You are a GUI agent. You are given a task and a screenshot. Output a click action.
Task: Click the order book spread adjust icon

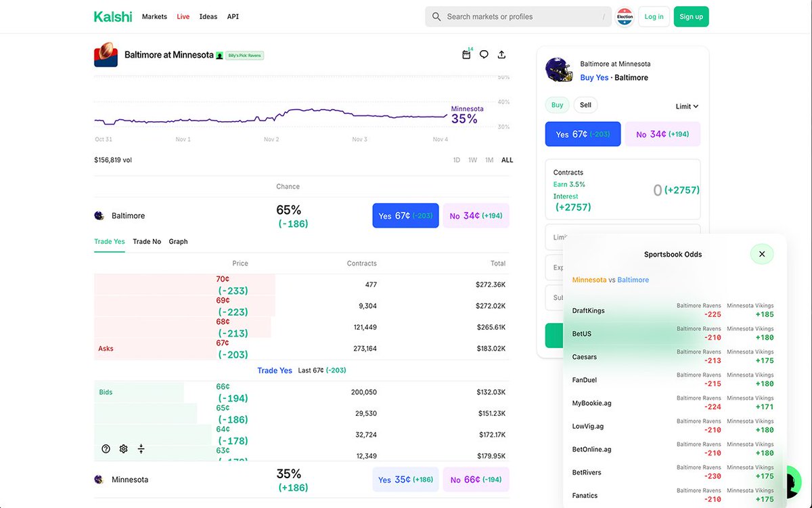click(141, 448)
